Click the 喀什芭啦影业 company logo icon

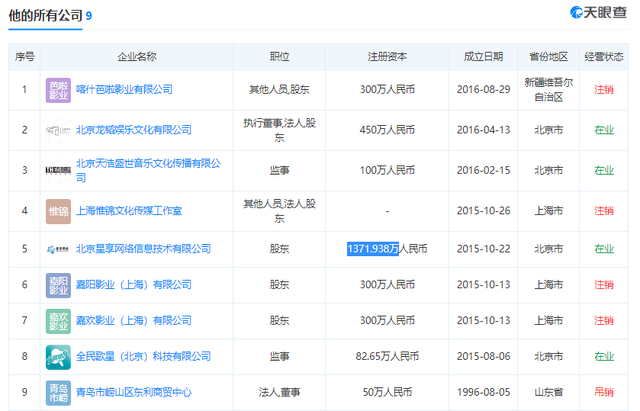pyautogui.click(x=58, y=90)
